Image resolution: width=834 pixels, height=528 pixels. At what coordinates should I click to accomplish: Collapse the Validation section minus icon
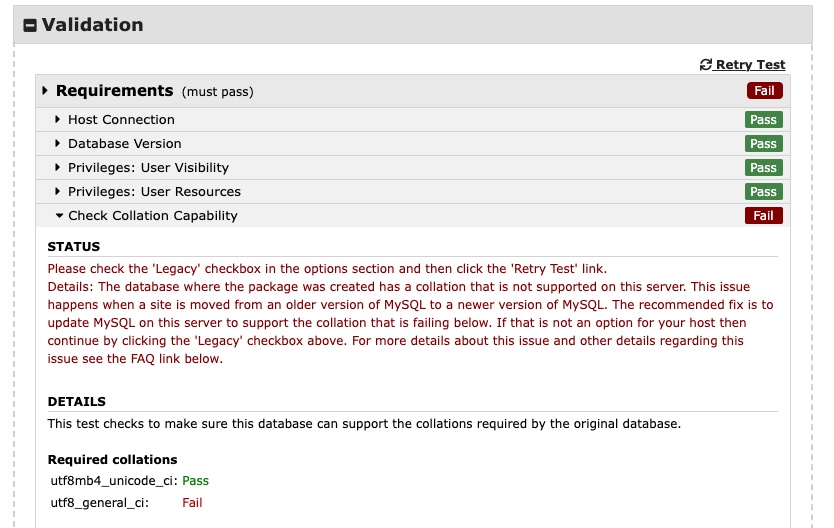[30, 25]
